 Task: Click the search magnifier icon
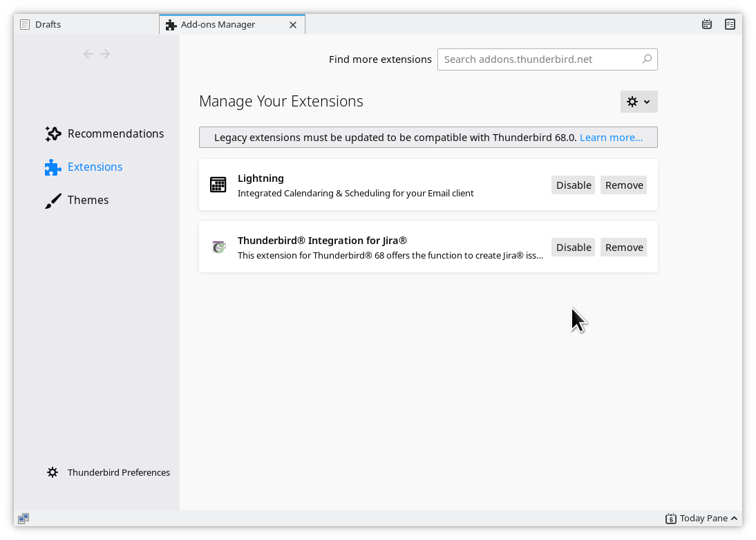(x=647, y=59)
